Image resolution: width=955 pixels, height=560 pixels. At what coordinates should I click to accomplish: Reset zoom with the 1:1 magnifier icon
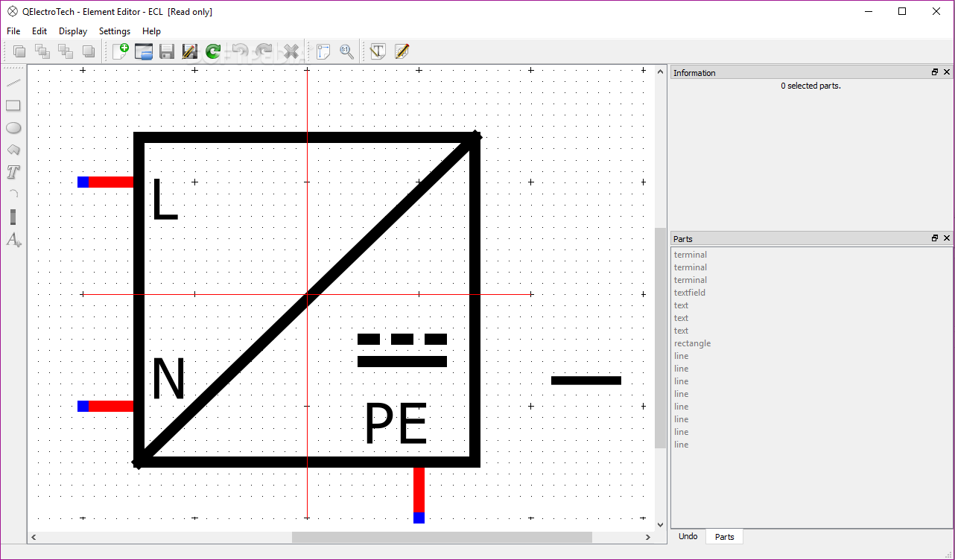pos(346,51)
